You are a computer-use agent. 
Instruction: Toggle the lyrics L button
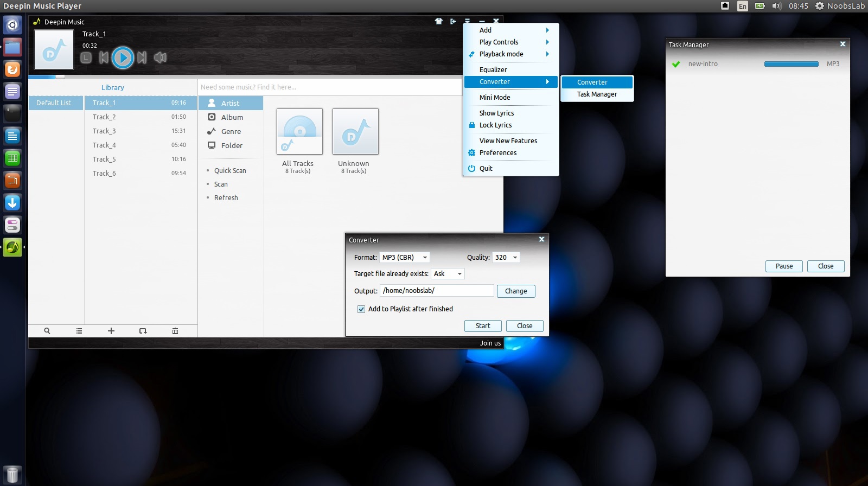tap(86, 57)
